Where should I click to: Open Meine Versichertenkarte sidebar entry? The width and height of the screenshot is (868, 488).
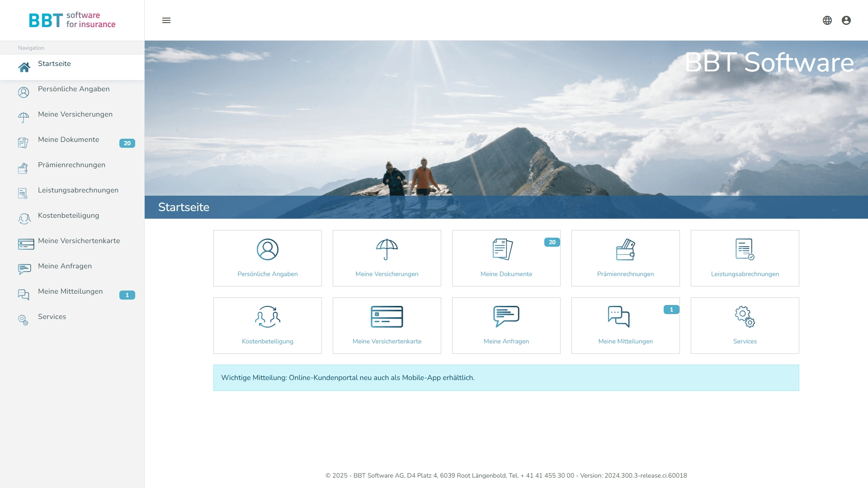click(72, 244)
